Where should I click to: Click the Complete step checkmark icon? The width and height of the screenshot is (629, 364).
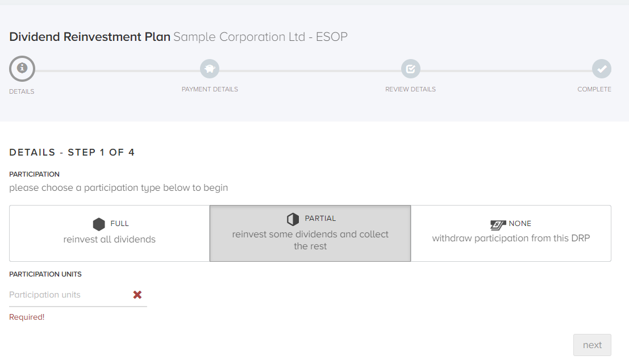602,69
